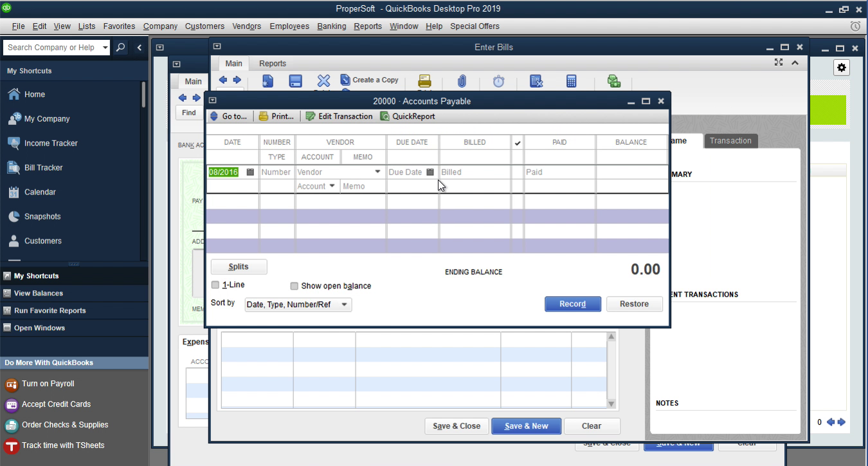Click Create a Copy in Enter Bills

click(x=370, y=80)
